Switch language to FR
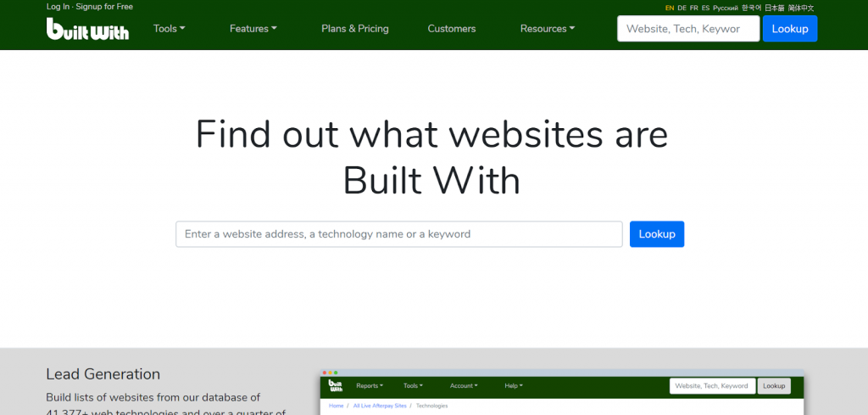Image resolution: width=868 pixels, height=415 pixels. (693, 8)
